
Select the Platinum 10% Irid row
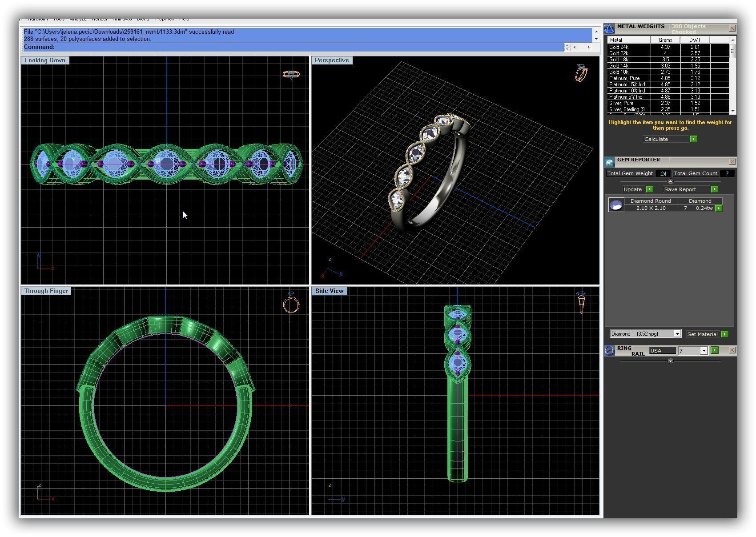click(x=668, y=90)
